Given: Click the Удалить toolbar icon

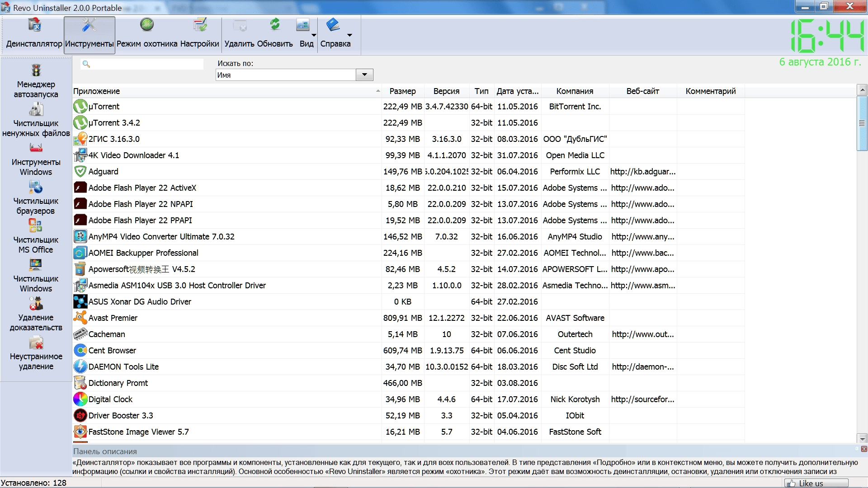Looking at the screenshot, I should (x=240, y=25).
